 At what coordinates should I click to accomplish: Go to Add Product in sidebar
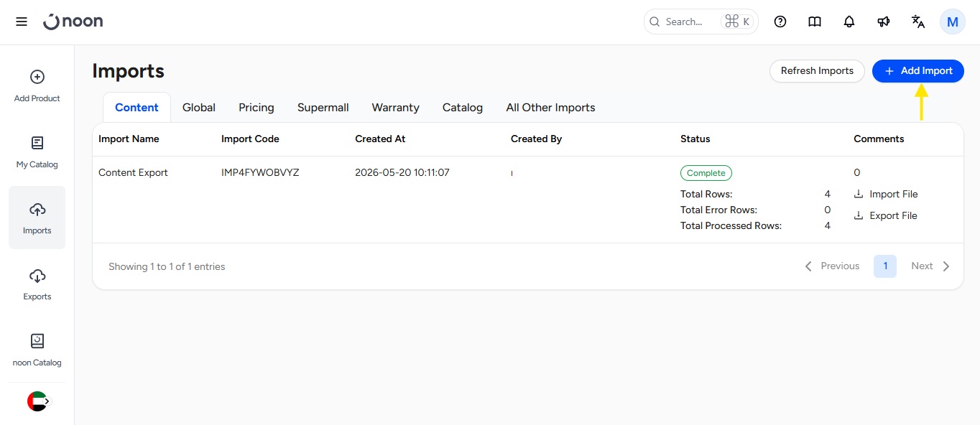37,86
